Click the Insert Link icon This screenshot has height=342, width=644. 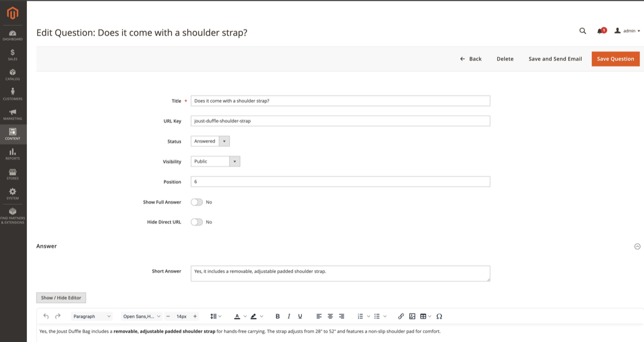pos(400,316)
